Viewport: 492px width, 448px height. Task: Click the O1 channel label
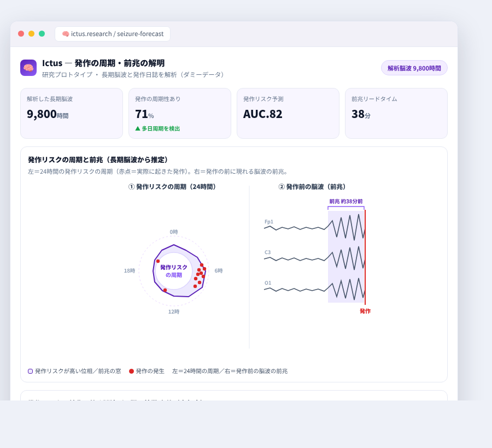(268, 283)
